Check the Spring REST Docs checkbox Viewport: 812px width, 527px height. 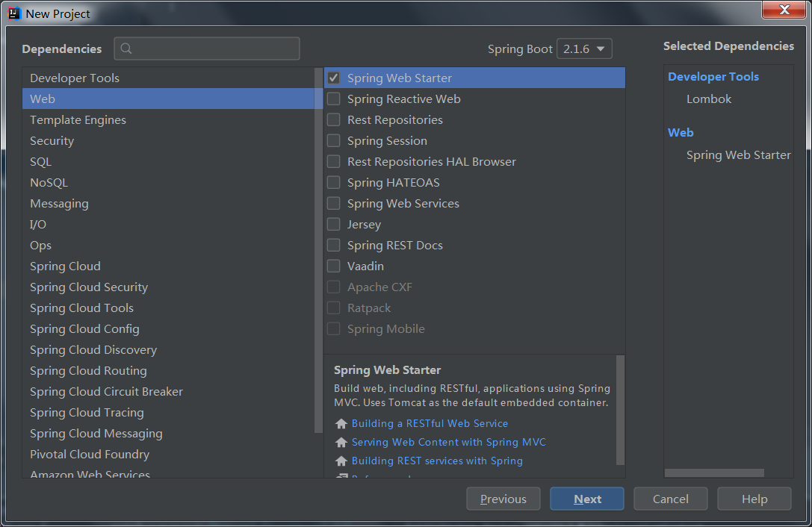(333, 245)
